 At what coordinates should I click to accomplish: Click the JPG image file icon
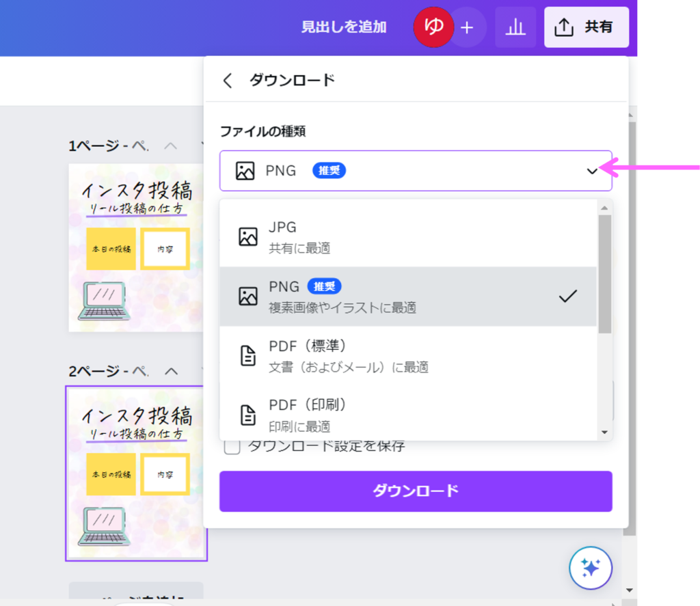[x=247, y=237]
